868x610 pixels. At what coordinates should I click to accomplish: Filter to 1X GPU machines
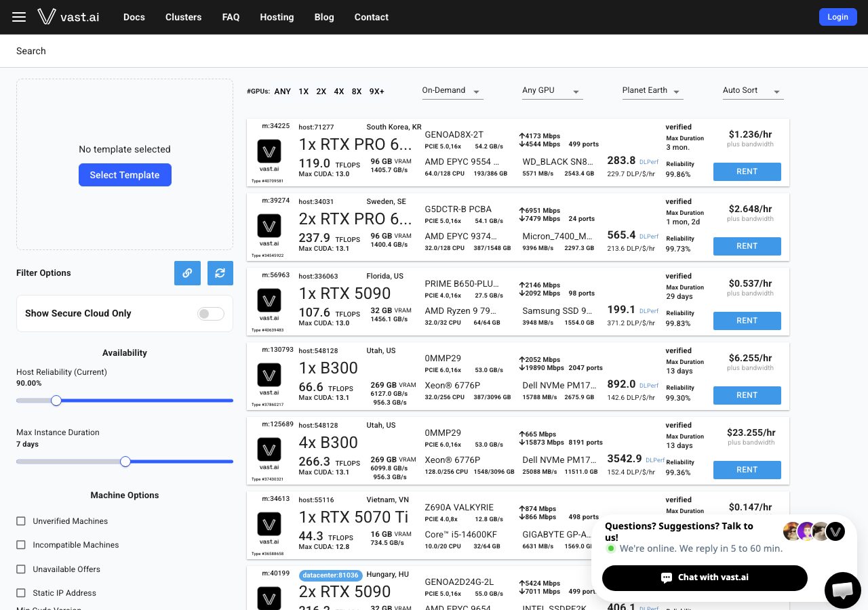tap(304, 91)
